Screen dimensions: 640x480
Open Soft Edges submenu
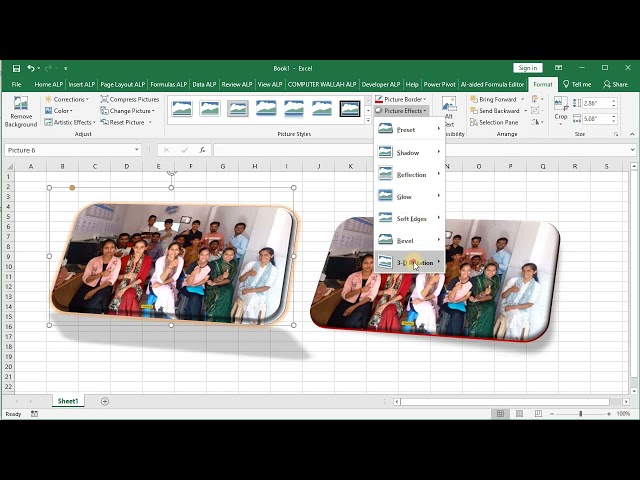pos(409,218)
